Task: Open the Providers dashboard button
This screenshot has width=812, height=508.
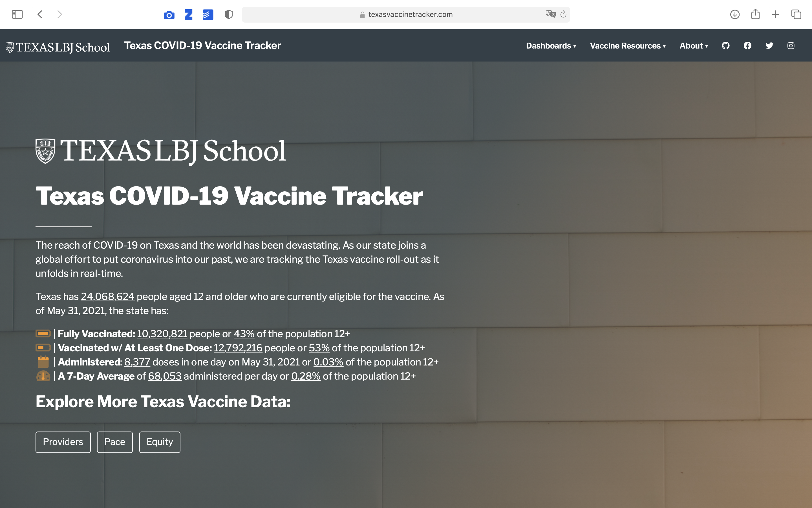Action: click(x=63, y=442)
